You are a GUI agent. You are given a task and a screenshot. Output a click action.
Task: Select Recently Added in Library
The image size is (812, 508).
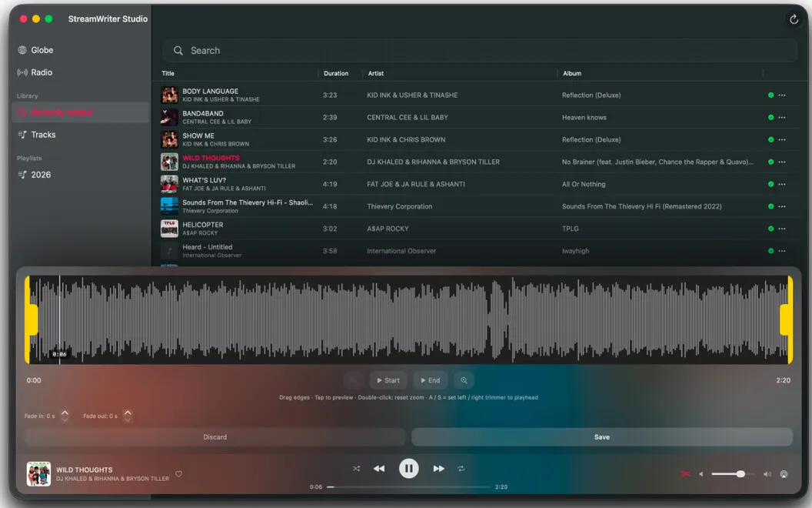click(80, 112)
